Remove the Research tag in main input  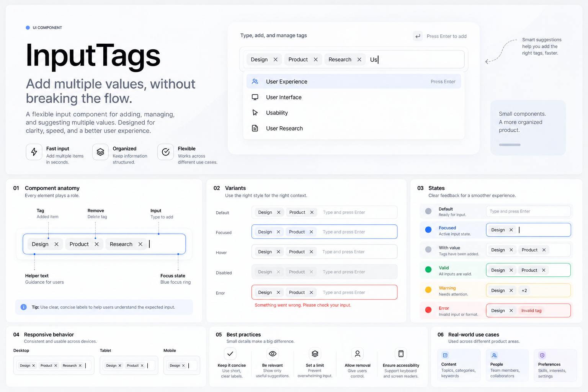(x=359, y=59)
